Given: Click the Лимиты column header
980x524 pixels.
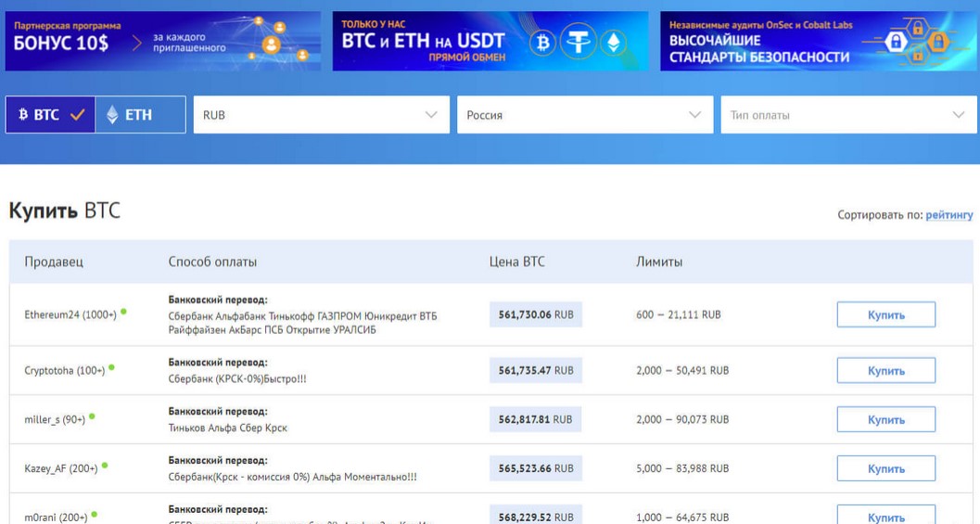Looking at the screenshot, I should (659, 262).
